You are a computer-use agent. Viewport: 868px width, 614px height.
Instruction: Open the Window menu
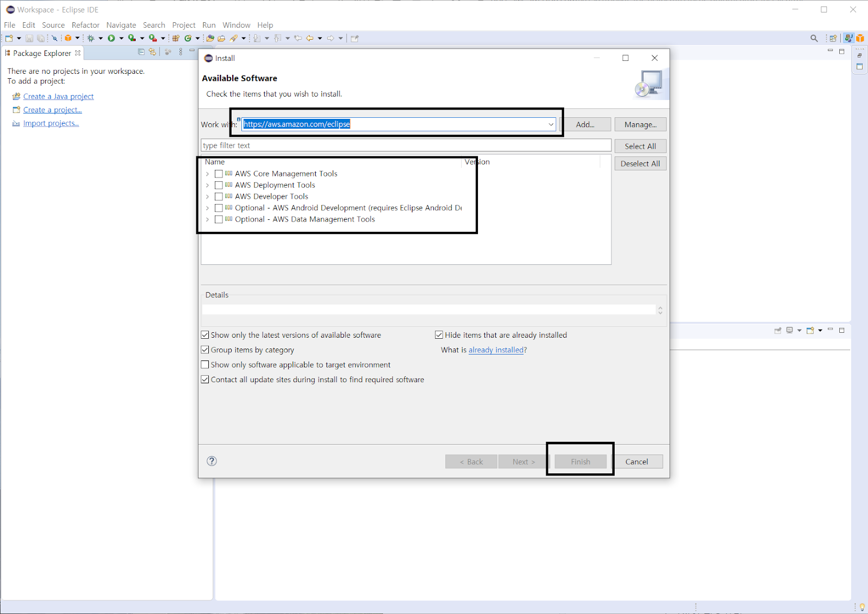236,25
